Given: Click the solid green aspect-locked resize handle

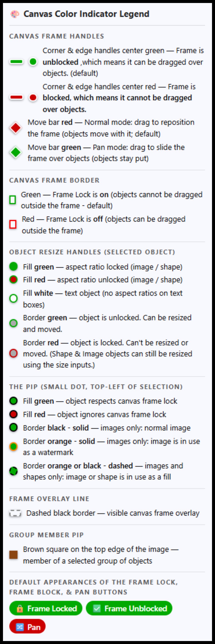Looking at the screenshot, I should [x=13, y=267].
